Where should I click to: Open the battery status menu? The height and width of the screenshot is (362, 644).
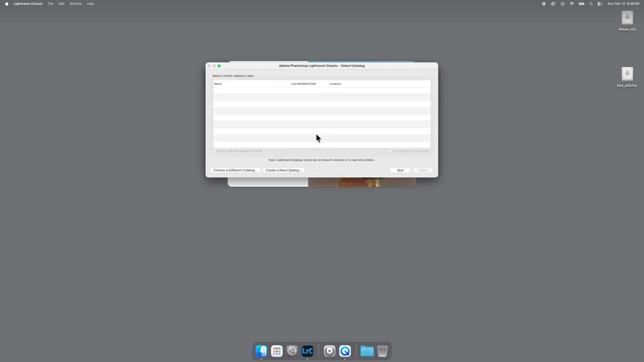click(x=582, y=4)
